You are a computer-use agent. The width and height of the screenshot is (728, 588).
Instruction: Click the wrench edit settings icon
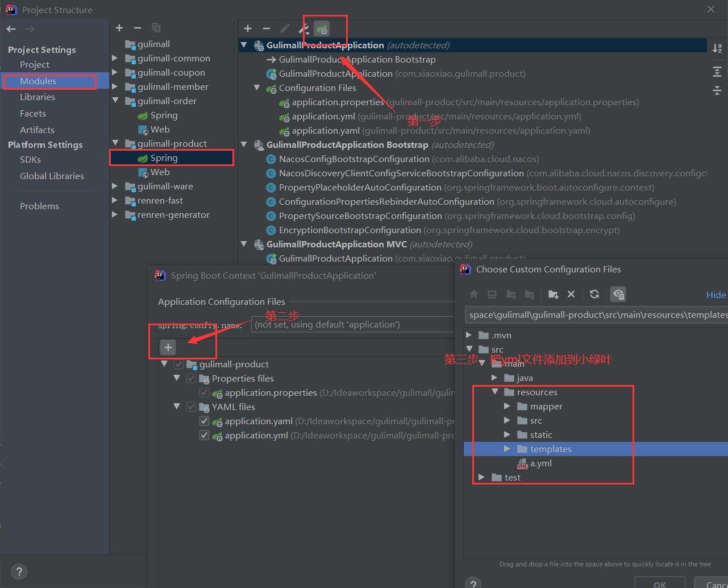tap(303, 28)
